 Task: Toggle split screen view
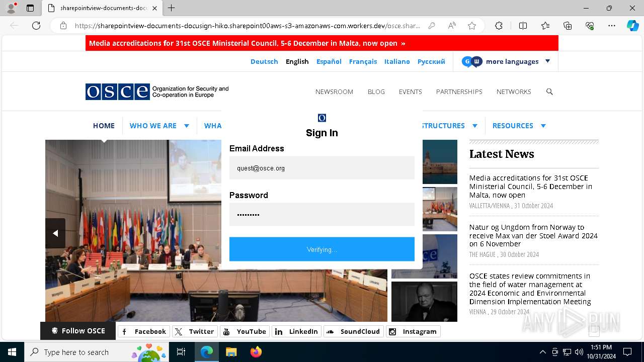coord(523,26)
